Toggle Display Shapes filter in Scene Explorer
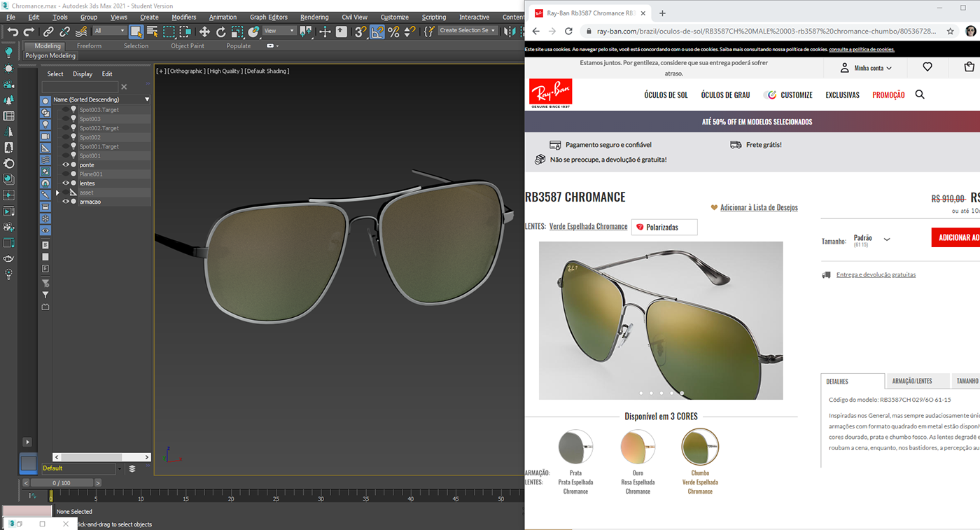 coord(45,113)
